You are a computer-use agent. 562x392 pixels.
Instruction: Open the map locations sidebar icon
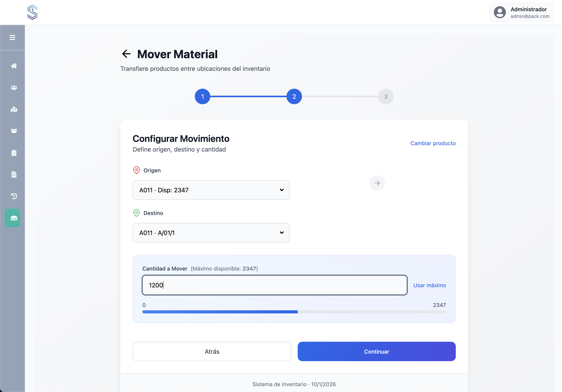(x=14, y=109)
